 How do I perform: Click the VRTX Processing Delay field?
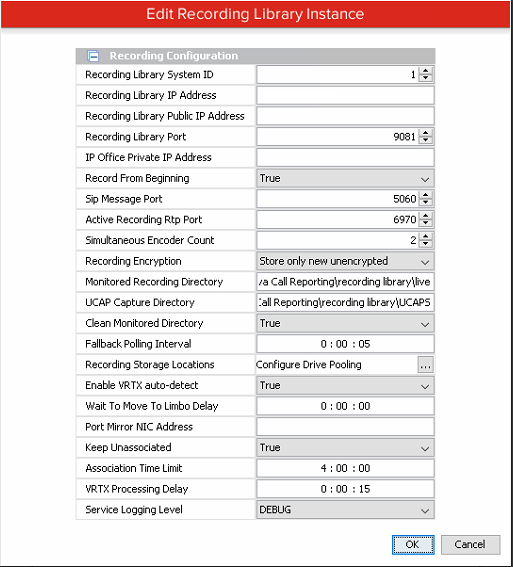pos(345,489)
